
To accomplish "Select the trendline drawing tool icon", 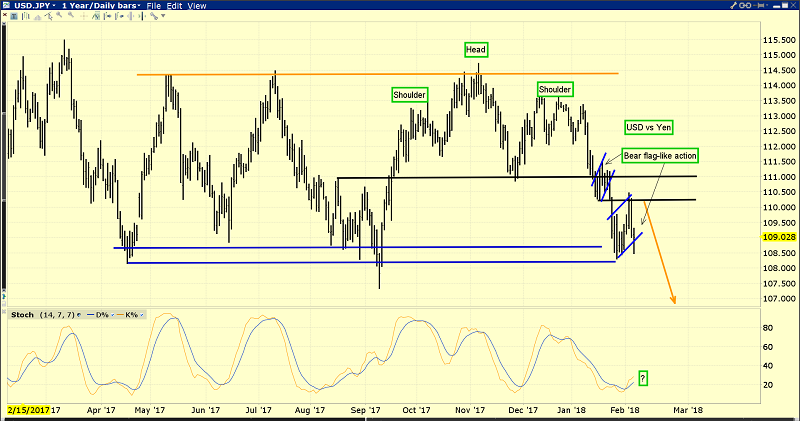I will (48, 16).
